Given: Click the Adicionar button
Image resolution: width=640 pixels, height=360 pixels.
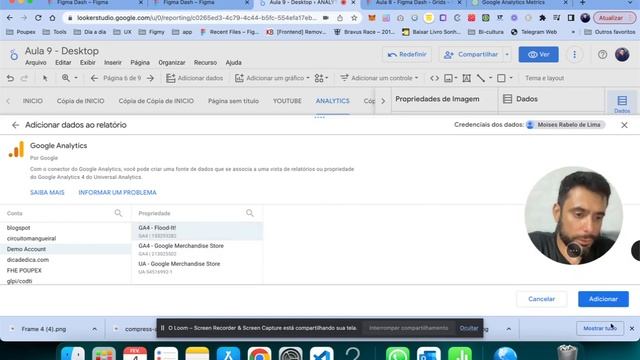Looking at the screenshot, I should 603,299.
